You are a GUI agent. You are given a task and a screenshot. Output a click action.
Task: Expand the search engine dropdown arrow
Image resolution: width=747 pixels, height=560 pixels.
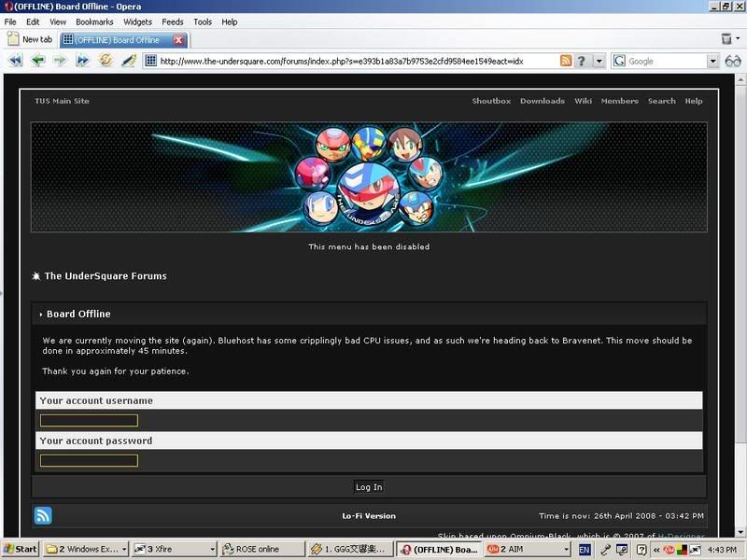point(712,61)
